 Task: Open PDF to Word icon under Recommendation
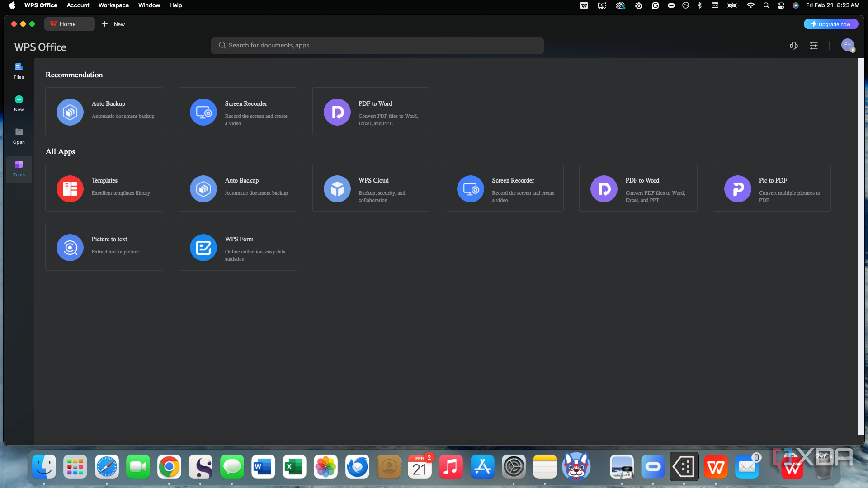337,112
